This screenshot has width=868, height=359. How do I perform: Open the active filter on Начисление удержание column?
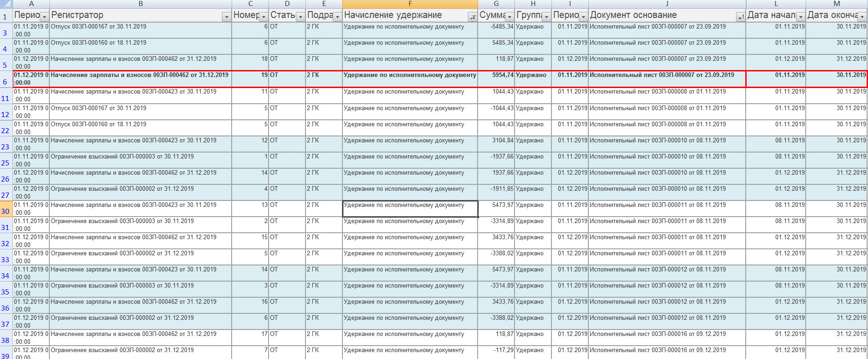click(x=473, y=17)
